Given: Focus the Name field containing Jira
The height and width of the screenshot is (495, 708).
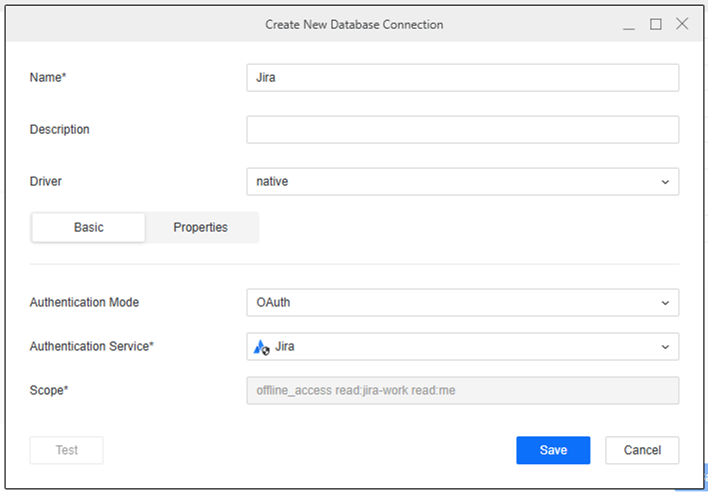Looking at the screenshot, I should [462, 78].
